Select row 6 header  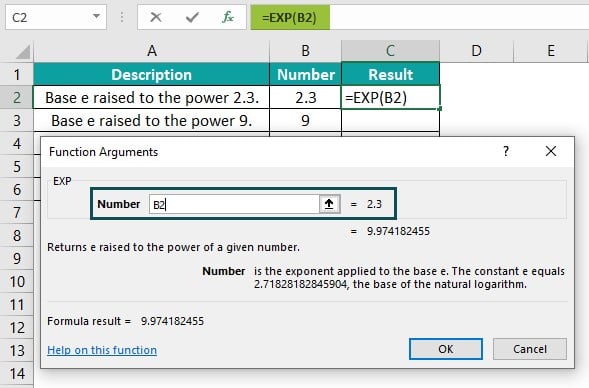(x=17, y=189)
